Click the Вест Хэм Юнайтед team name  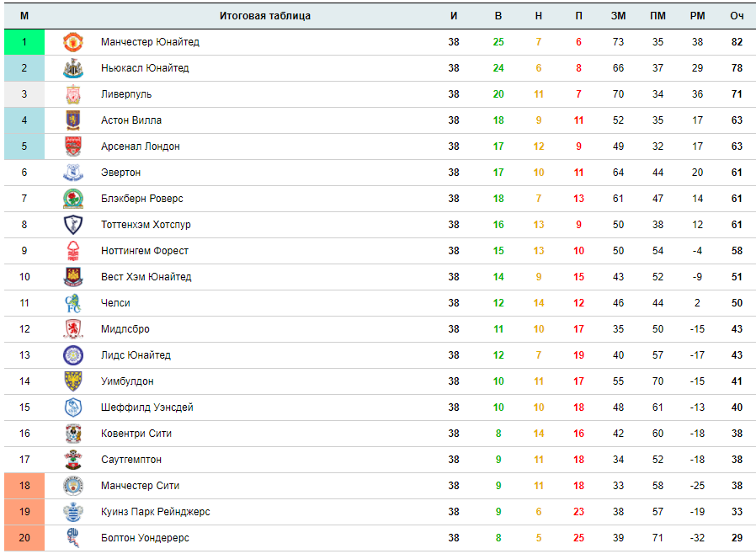tap(146, 277)
